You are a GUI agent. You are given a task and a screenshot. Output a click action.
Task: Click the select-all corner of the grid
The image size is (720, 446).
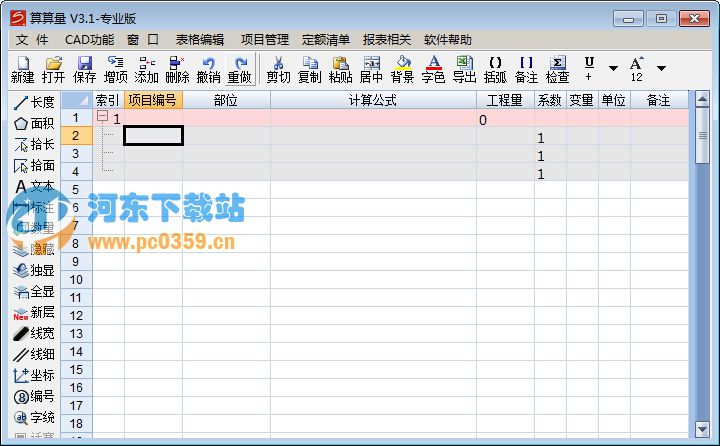(x=76, y=100)
